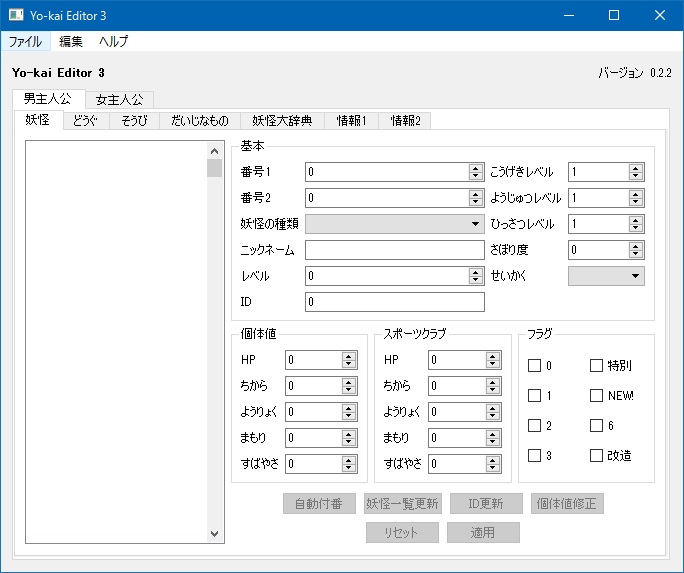Click the yo-kai list scroll up arrow
Screen dimensions: 684x573
214,151
